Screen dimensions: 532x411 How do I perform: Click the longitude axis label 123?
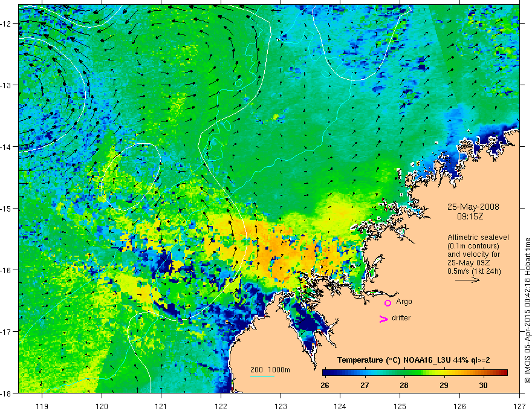click(281, 406)
